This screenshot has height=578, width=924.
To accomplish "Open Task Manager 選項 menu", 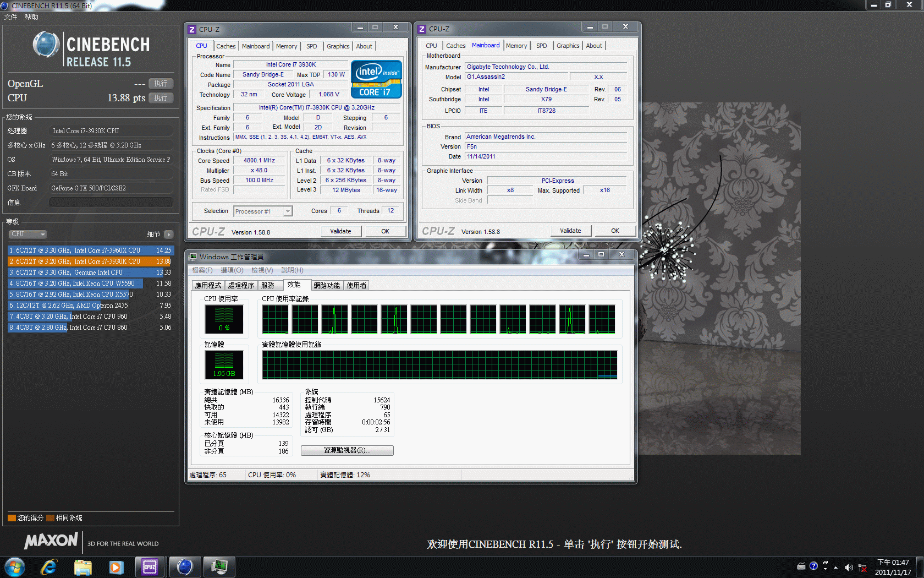I will click(x=232, y=270).
